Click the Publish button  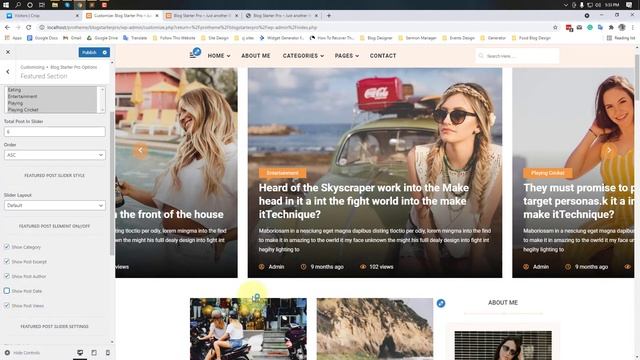89,52
